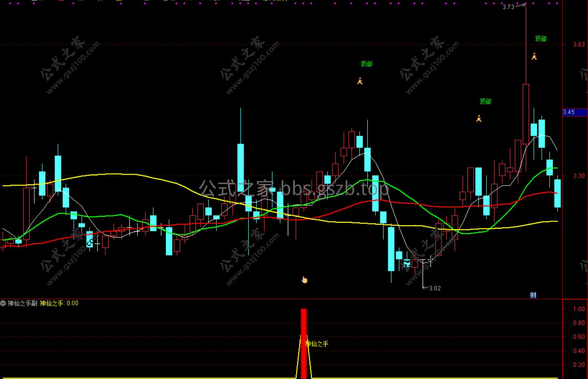Click the 神仙之手副 indicator name
Image resolution: width=588 pixels, height=379 pixels.
[x=23, y=303]
